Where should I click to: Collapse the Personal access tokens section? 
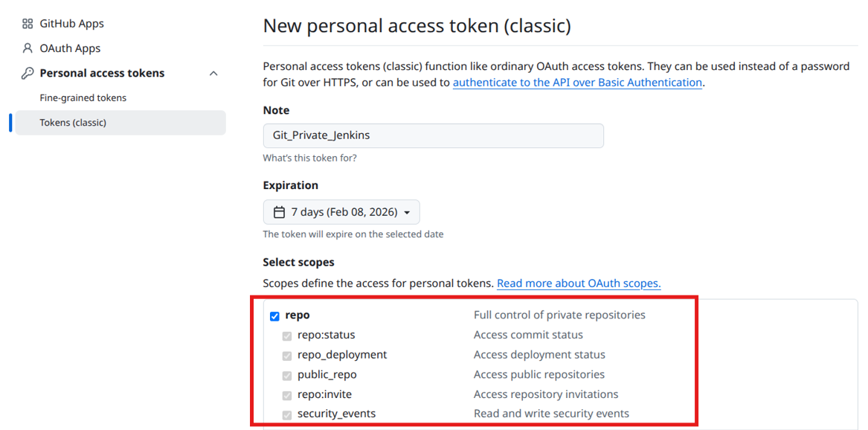click(x=213, y=73)
